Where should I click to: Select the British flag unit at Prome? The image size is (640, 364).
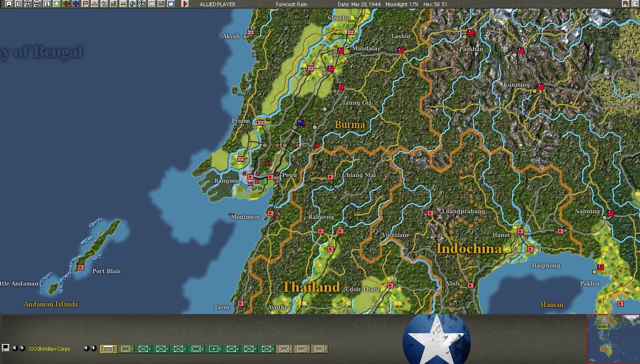[260, 122]
